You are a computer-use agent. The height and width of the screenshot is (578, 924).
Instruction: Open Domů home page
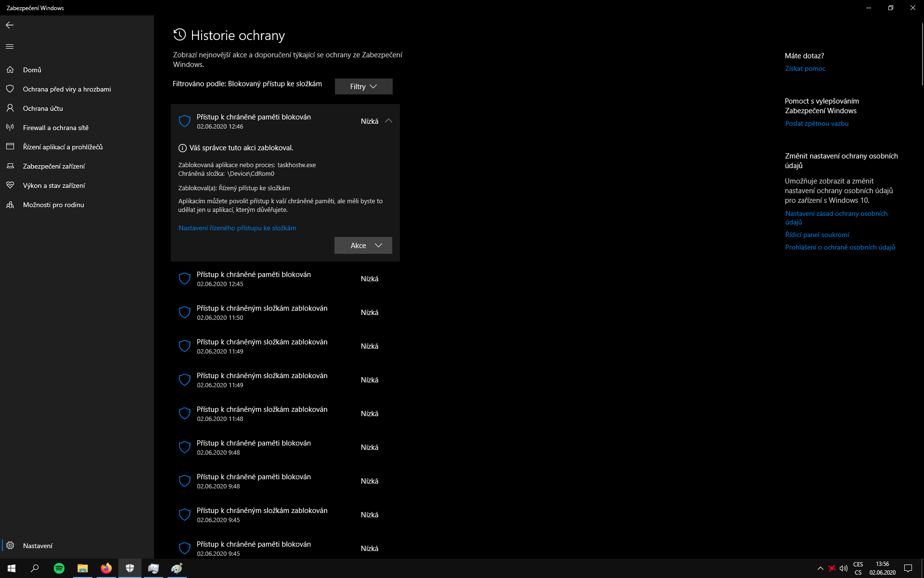(32, 70)
